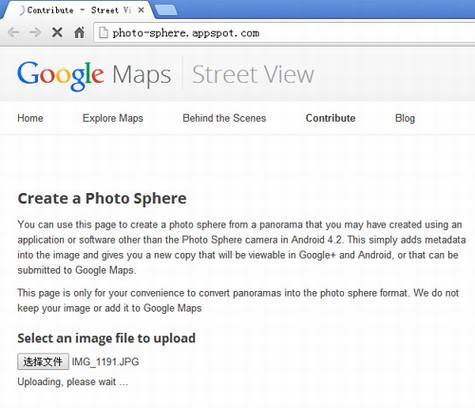Click the photo-sphere.appspot.com address field
The width and height of the screenshot is (475, 408).
(x=284, y=33)
